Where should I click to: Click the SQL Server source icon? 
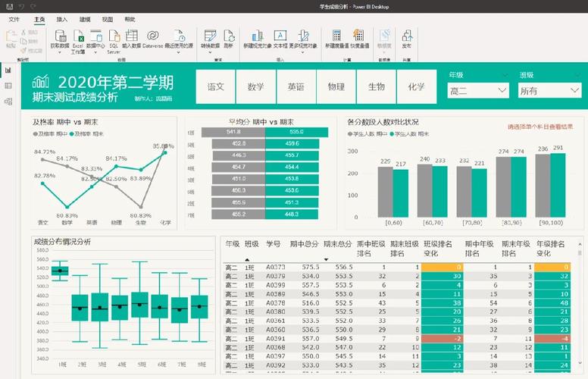(114, 36)
